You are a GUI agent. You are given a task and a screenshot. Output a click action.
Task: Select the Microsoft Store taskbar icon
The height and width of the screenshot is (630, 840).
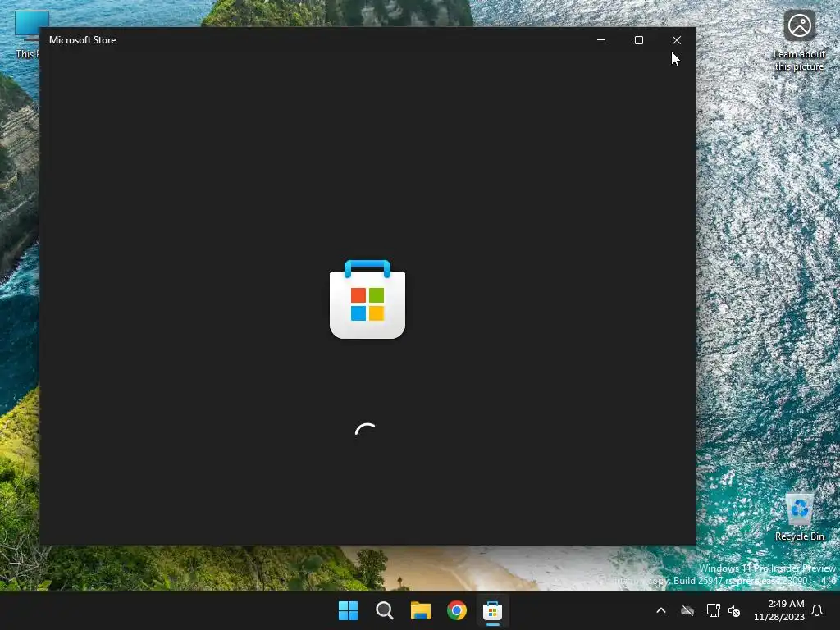tap(492, 610)
